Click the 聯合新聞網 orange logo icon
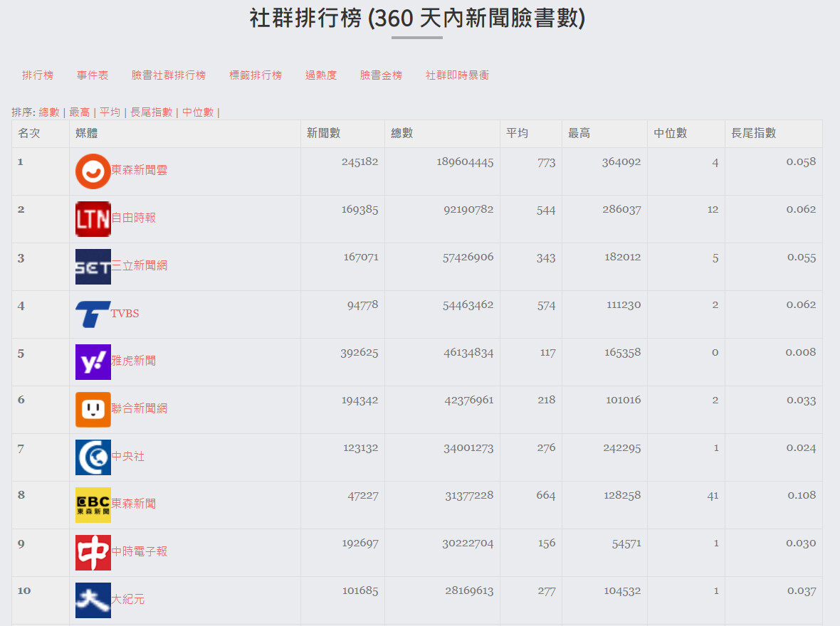 click(x=93, y=410)
